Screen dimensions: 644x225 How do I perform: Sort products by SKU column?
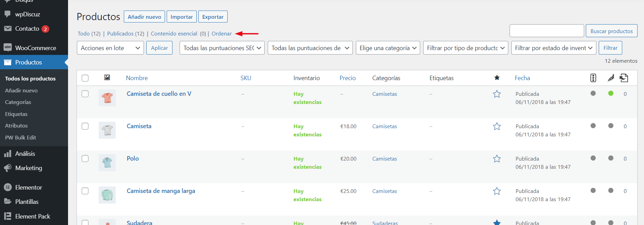click(x=246, y=78)
